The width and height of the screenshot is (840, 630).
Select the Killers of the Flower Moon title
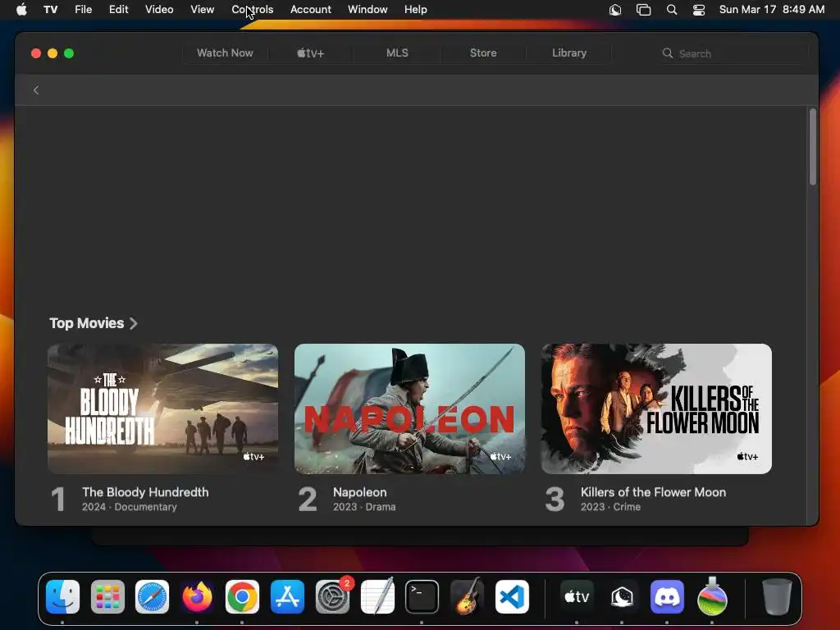654,492
